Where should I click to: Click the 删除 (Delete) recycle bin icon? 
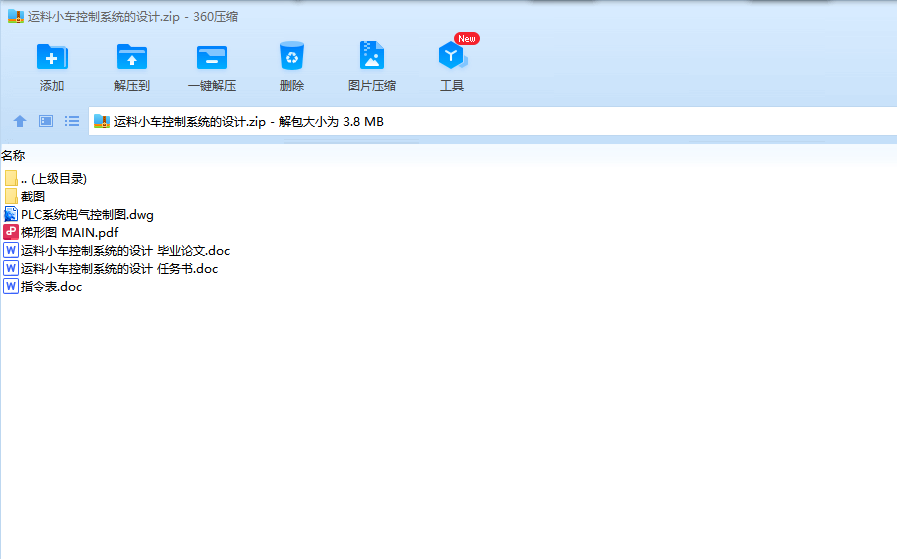292,56
